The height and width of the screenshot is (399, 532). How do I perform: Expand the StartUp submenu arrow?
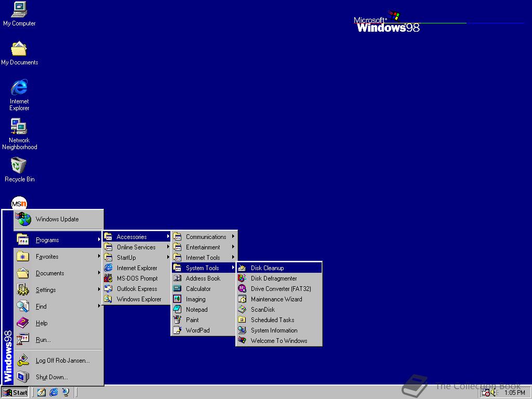point(168,257)
